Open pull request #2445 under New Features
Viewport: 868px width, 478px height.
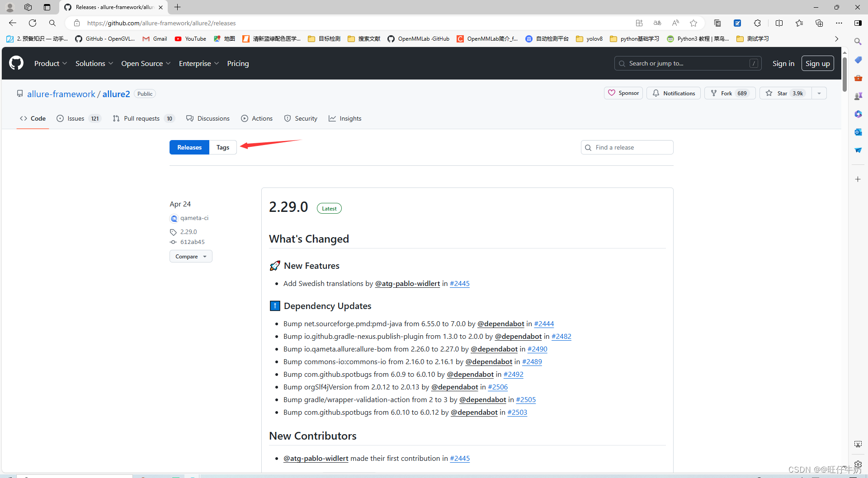pos(459,284)
